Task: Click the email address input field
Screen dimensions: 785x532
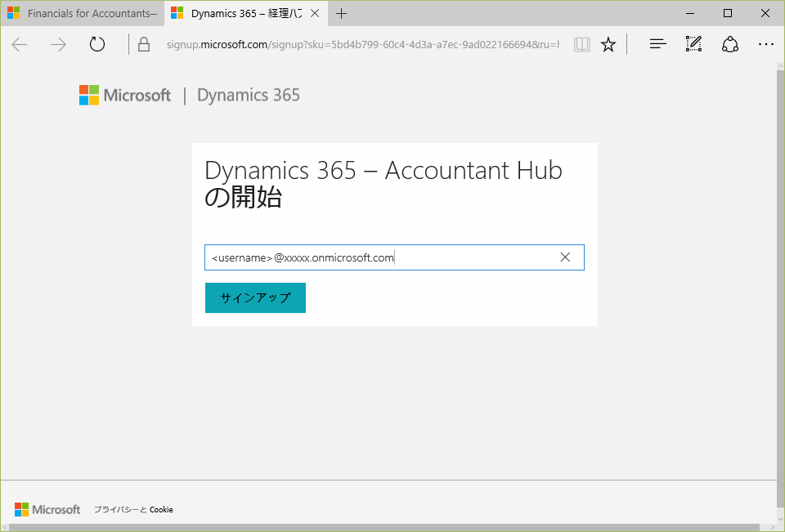Action: pos(394,257)
